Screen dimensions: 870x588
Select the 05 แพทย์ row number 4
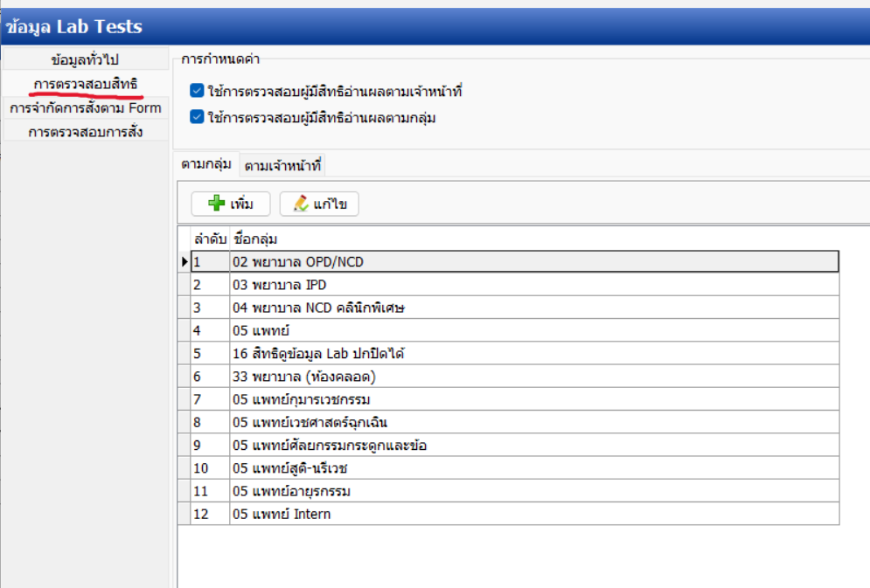(515, 331)
